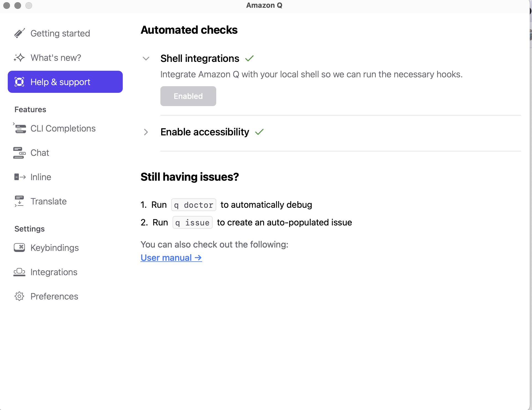Click the Keybindings keyboard icon
Viewport: 532px width, 410px height.
pos(19,248)
